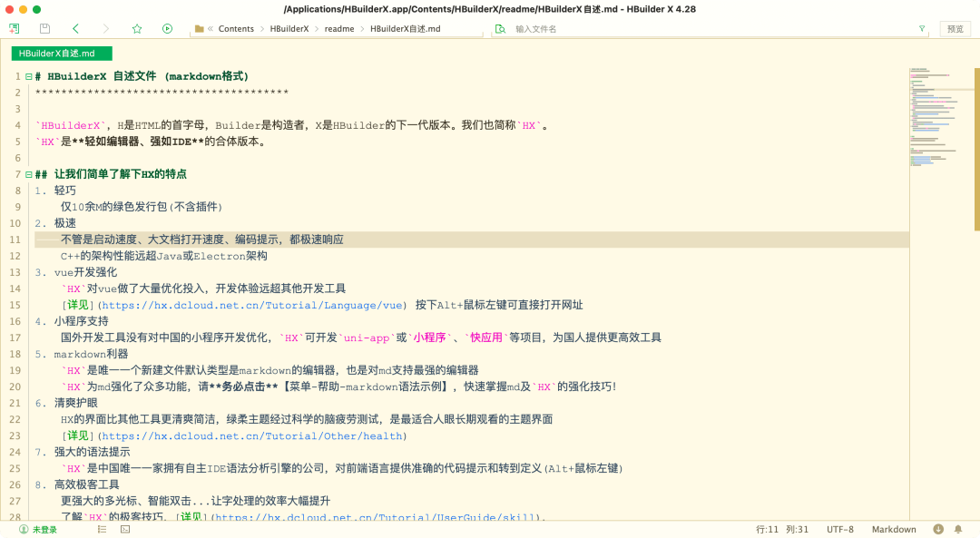Click the green run play icon

point(168,29)
